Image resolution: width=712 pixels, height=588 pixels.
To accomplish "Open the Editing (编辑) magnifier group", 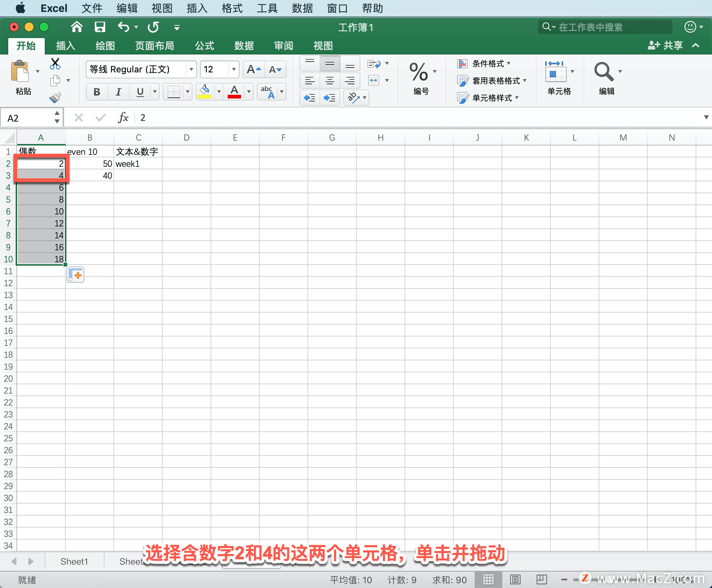I will pyautogui.click(x=607, y=78).
